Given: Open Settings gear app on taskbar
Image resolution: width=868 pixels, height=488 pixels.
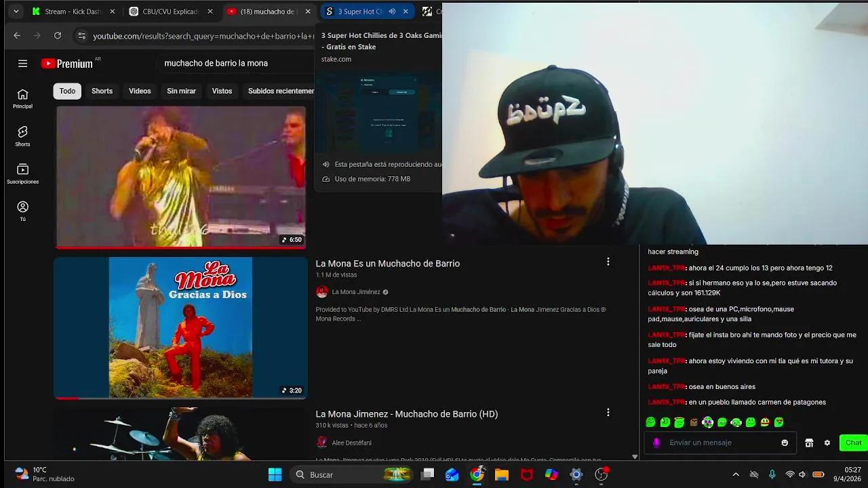Looking at the screenshot, I should click(576, 474).
